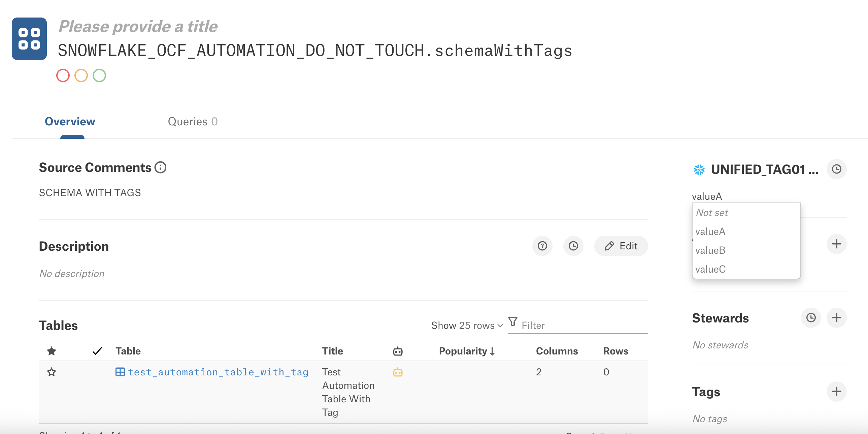Screen dimensions: 868x434
Task: Click the No description placeholder text
Action: (x=72, y=274)
